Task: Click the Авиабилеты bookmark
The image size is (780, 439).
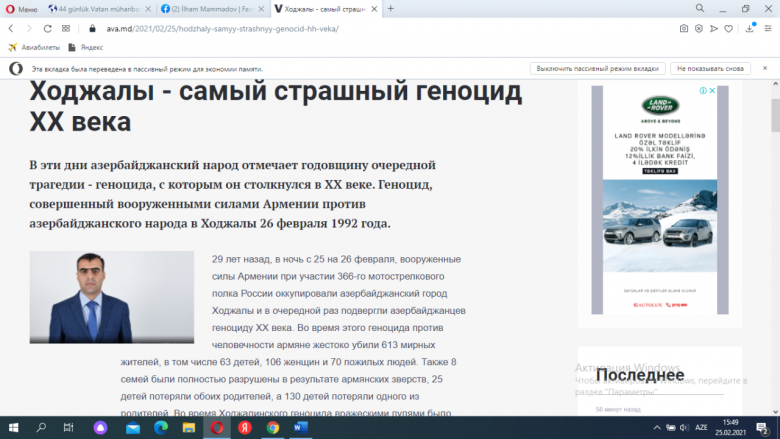Action: (x=36, y=47)
